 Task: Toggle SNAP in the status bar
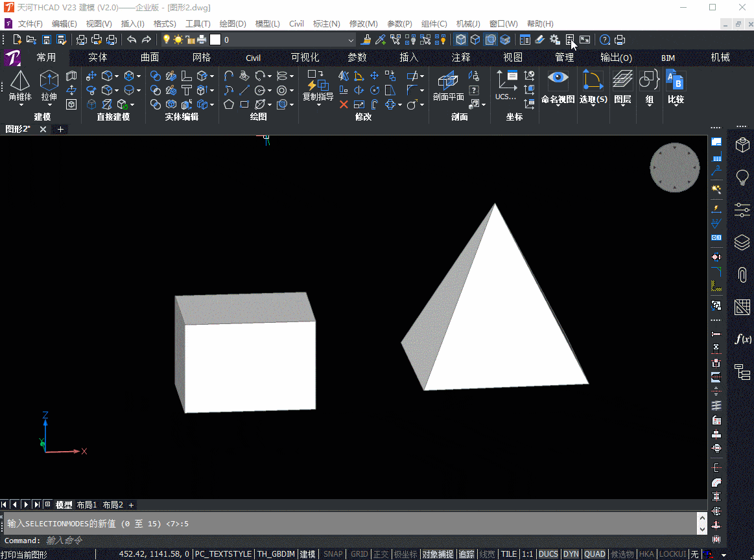(333, 554)
